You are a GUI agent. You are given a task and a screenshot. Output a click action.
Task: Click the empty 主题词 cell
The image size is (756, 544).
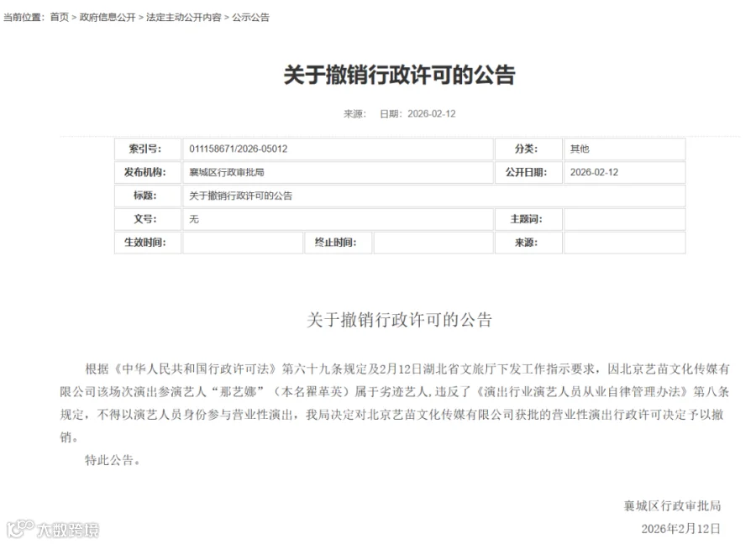624,219
